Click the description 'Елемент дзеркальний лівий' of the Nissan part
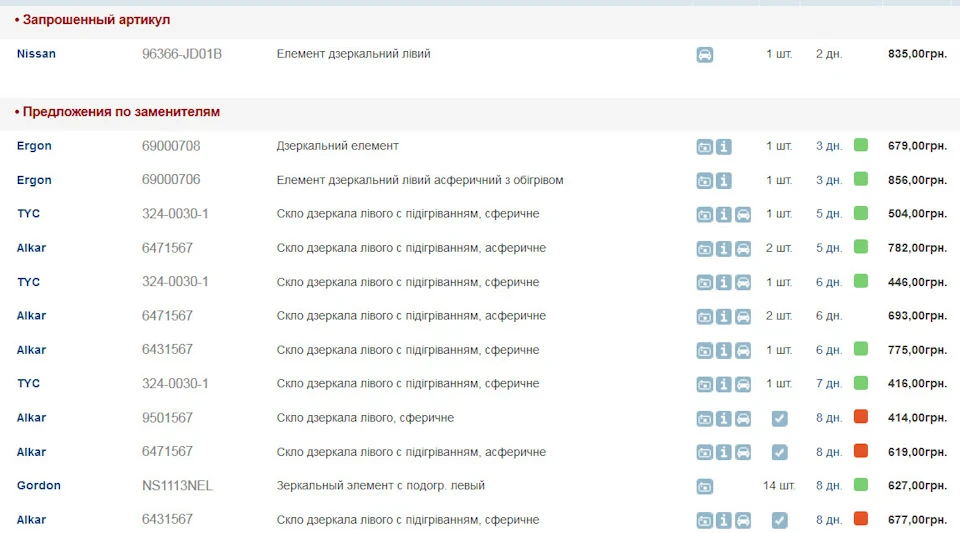Screen dimensions: 960x533 (x=353, y=54)
